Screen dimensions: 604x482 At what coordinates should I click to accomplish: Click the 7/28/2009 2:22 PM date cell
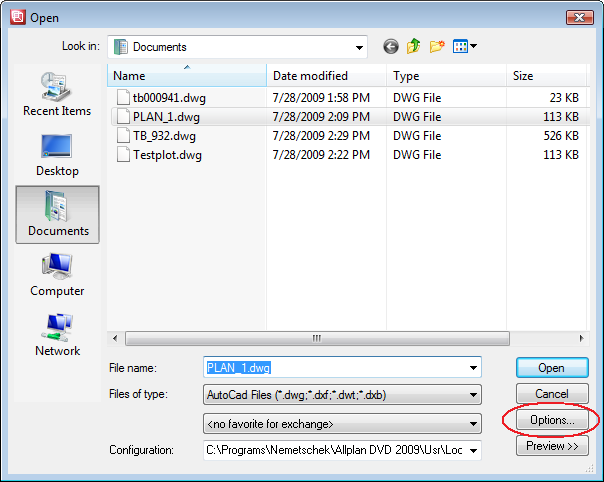coord(321,155)
